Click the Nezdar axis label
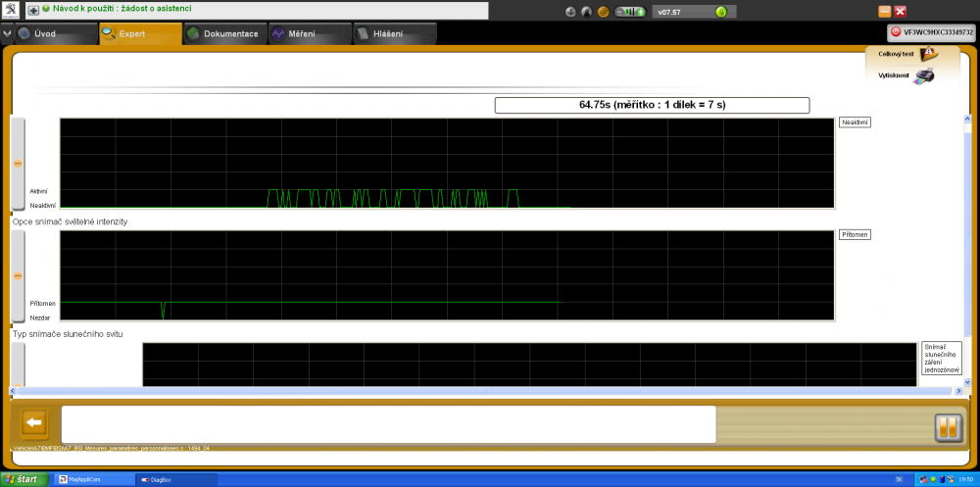Screen dimensions: 980x487 click(39, 317)
